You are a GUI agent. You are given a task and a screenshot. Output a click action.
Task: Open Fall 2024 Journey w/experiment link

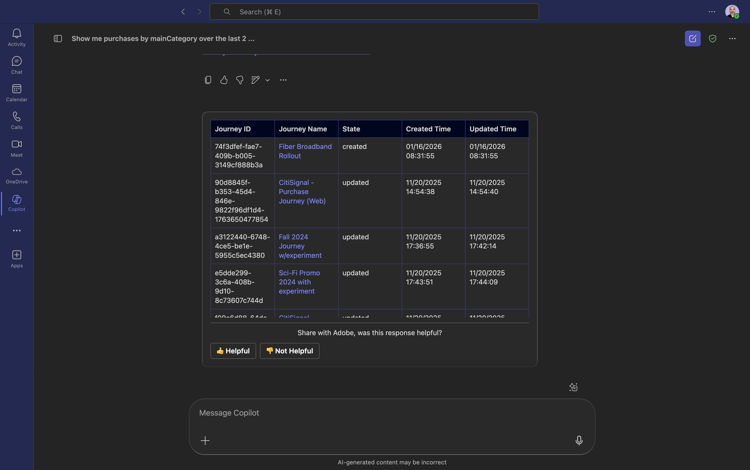pos(300,246)
